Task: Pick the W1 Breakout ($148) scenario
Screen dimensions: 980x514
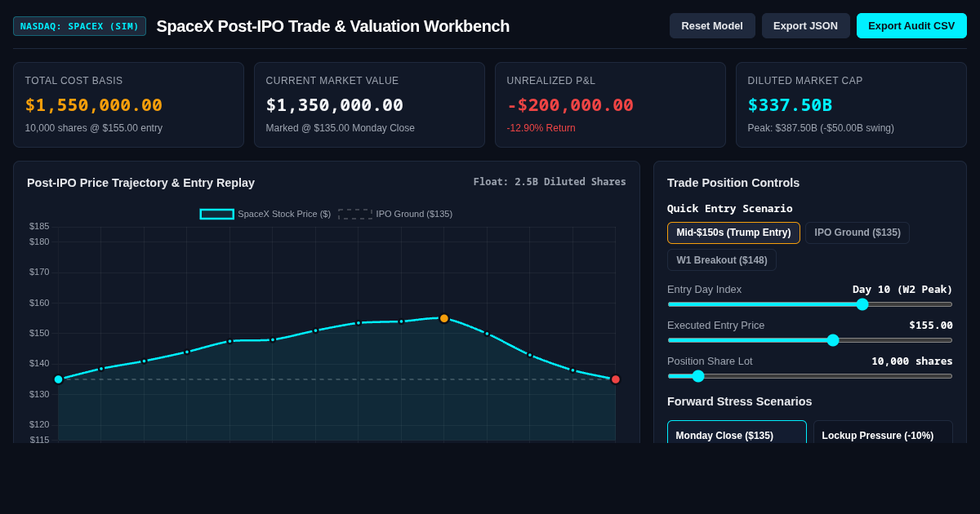Action: tap(722, 260)
